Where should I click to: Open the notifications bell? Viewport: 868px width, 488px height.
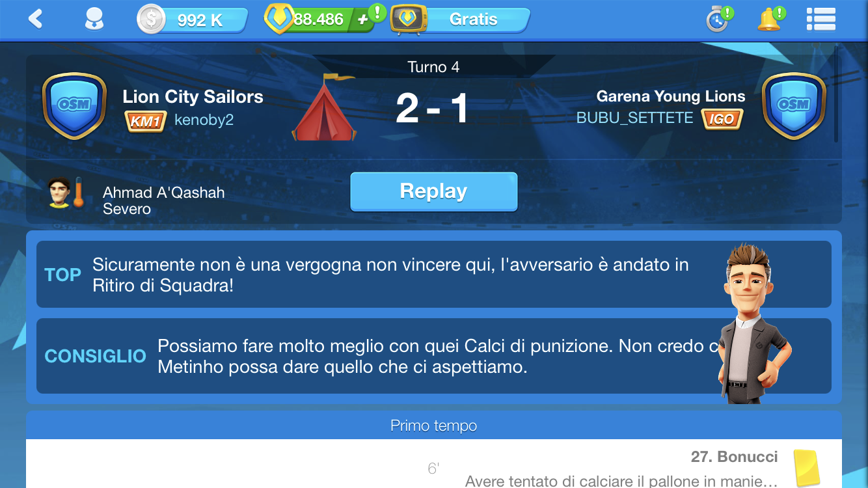tap(770, 19)
